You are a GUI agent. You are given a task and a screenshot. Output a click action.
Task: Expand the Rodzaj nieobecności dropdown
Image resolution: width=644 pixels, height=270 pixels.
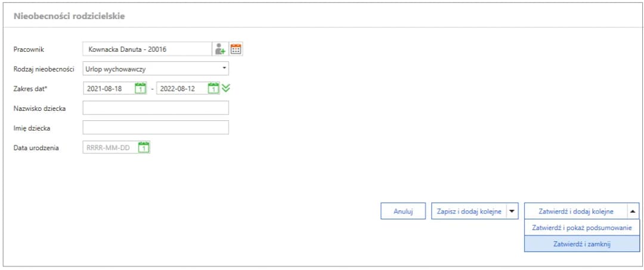pos(224,68)
